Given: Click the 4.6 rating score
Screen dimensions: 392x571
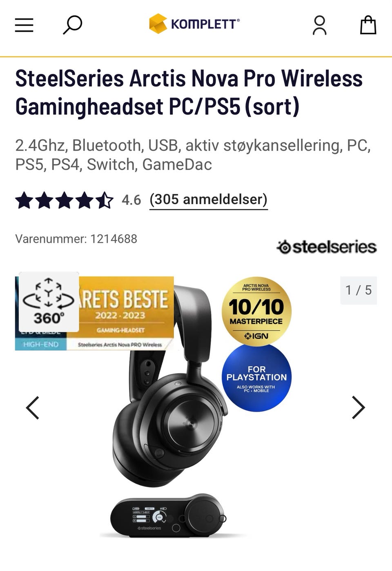Looking at the screenshot, I should (x=131, y=200).
